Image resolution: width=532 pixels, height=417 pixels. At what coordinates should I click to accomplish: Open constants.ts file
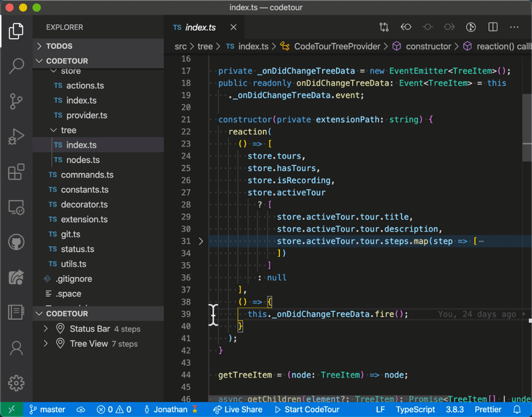[x=99, y=190]
